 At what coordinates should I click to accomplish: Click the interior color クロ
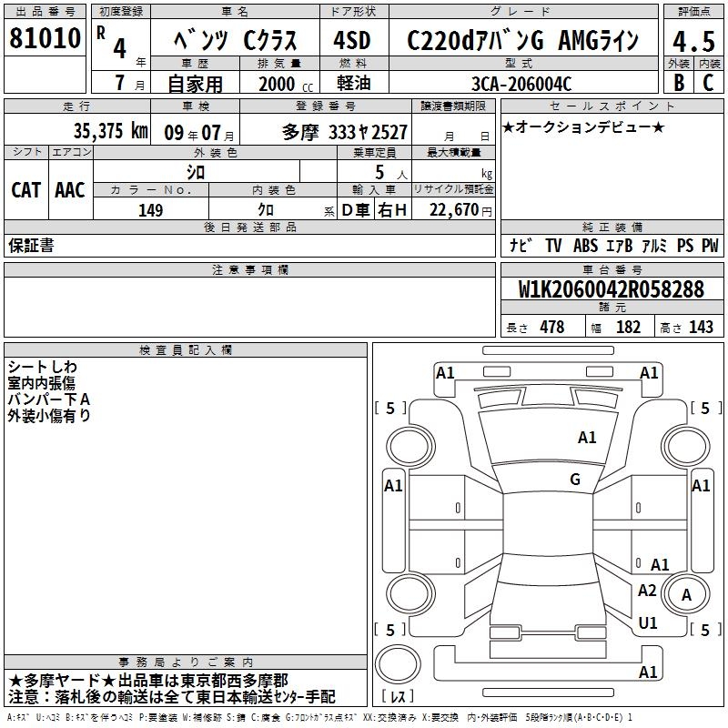coord(266,210)
